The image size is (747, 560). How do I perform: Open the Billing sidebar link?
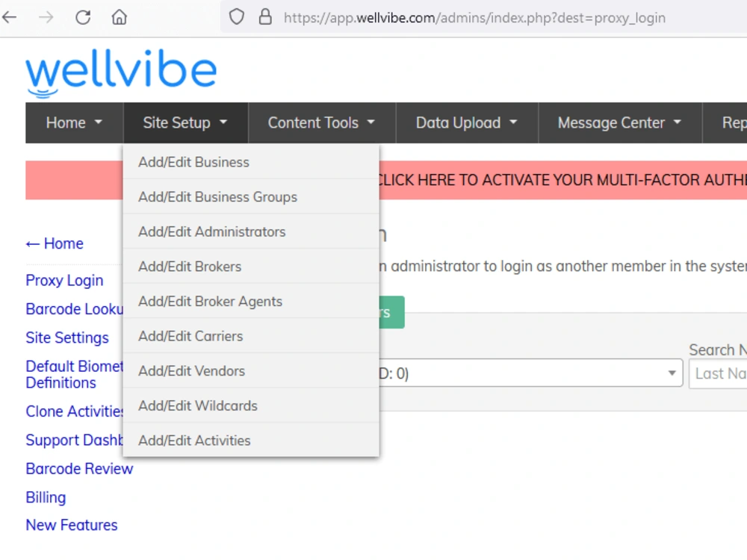[x=46, y=497]
